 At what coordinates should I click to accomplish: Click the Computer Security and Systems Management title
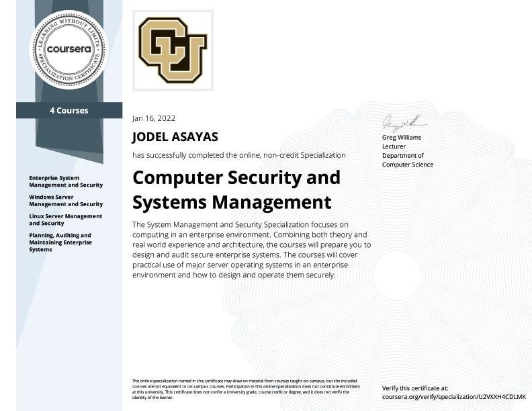click(236, 190)
